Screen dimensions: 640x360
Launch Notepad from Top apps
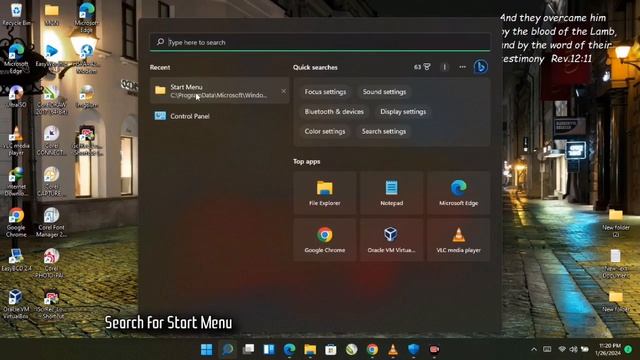click(391, 193)
